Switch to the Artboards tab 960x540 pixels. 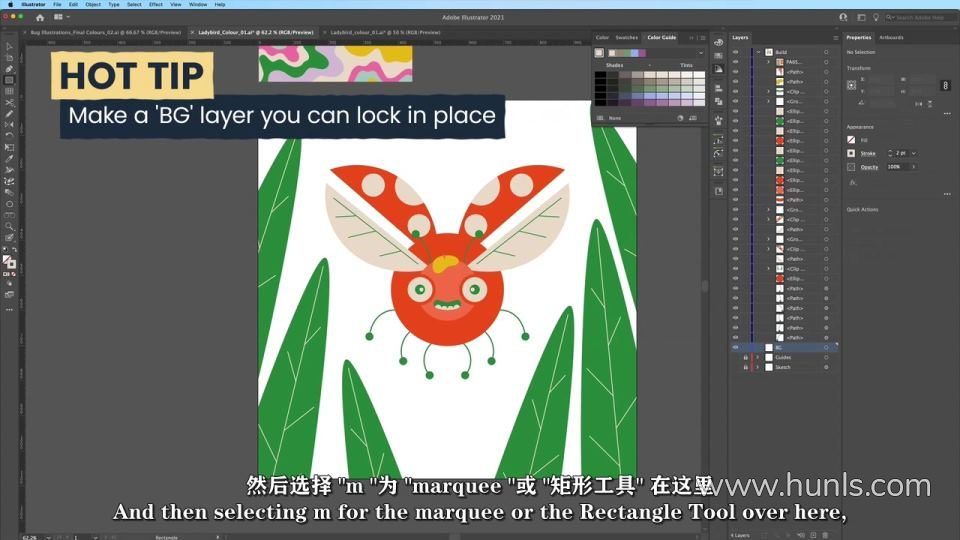[891, 37]
